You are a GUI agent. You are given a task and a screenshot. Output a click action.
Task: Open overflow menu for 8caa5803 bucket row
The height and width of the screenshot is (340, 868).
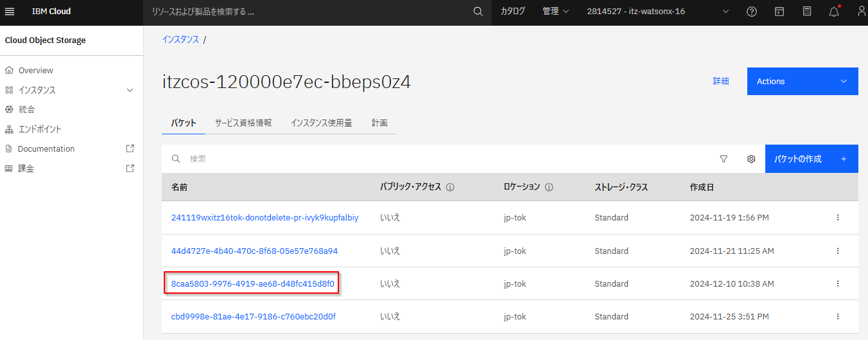(838, 283)
